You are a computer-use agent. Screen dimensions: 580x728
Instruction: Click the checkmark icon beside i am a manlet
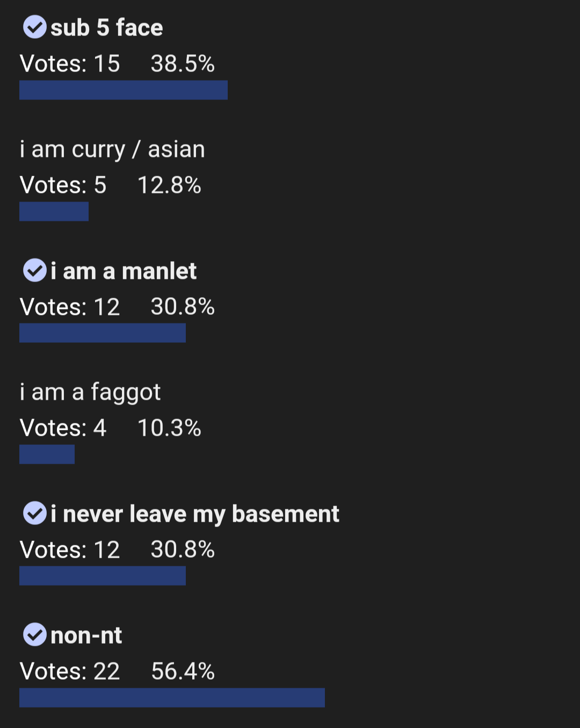point(35,270)
